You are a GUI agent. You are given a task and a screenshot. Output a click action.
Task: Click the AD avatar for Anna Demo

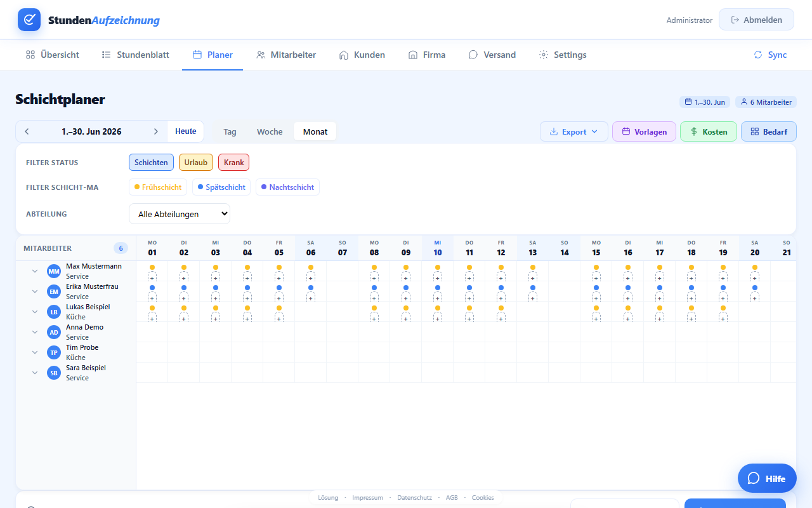pos(54,332)
